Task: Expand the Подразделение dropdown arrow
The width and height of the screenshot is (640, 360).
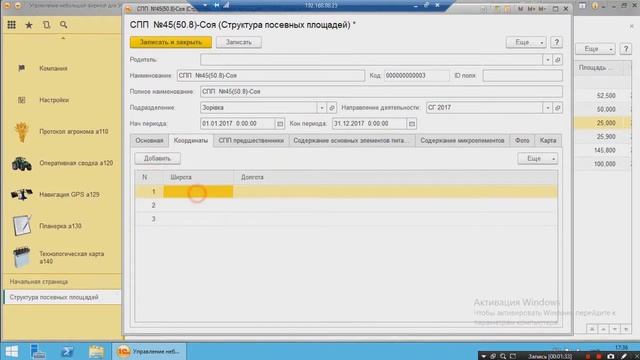Action: click(322, 108)
